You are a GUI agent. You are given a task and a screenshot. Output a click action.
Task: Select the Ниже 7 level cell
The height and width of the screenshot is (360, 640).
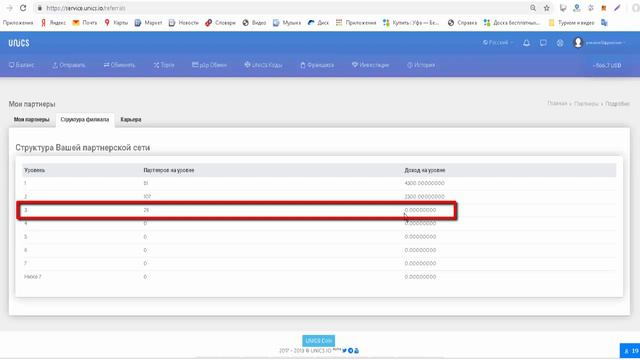point(32,277)
